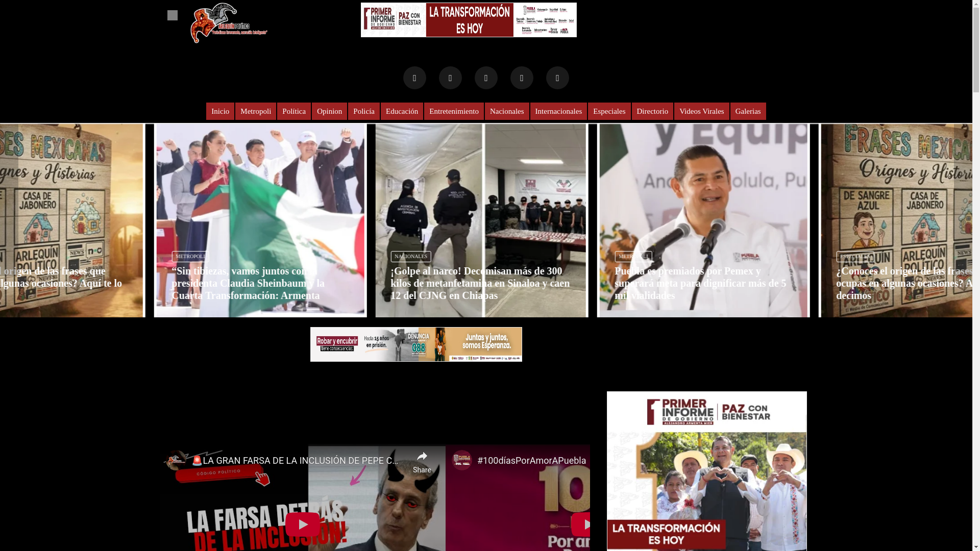Open the Opinion menu item

click(329, 111)
